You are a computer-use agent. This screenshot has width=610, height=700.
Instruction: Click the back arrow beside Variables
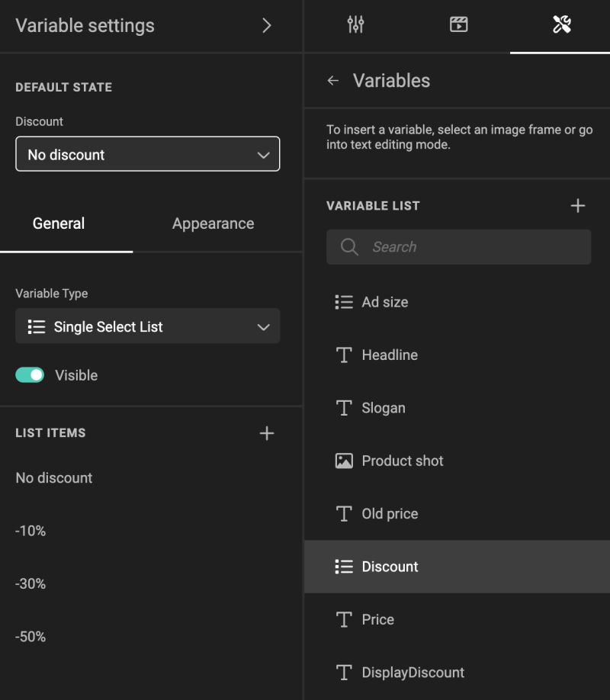pos(333,81)
